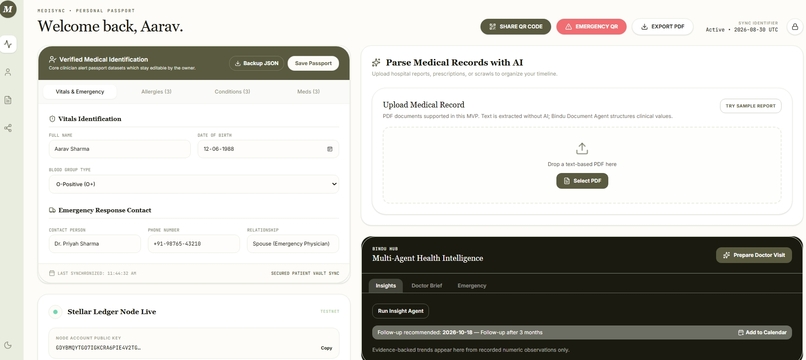Viewport: 806px width, 360px height.
Task: Click Full Name field Aarav Sharma
Action: coord(119,149)
